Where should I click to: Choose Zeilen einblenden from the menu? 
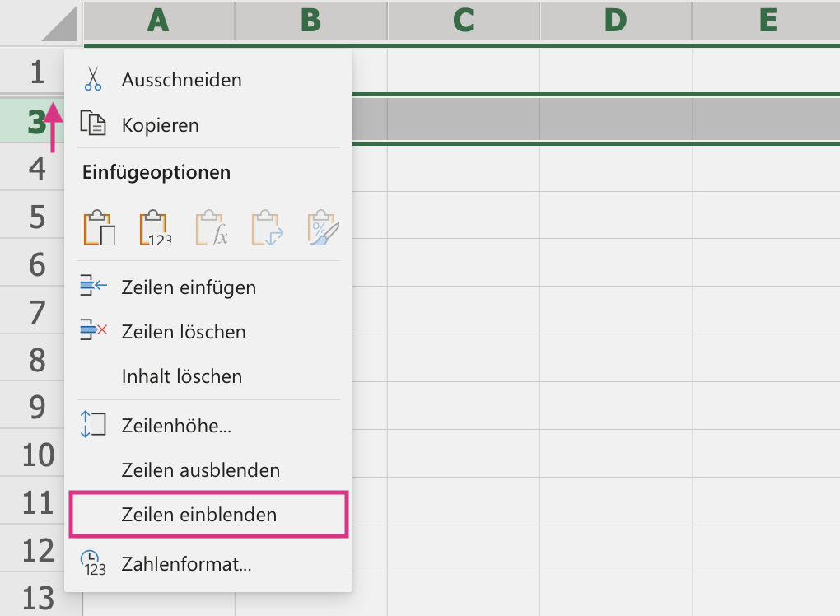click(x=198, y=515)
